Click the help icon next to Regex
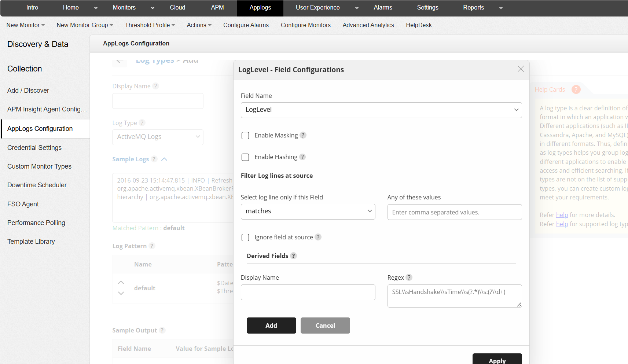Viewport: 628px width, 364px height. click(409, 277)
